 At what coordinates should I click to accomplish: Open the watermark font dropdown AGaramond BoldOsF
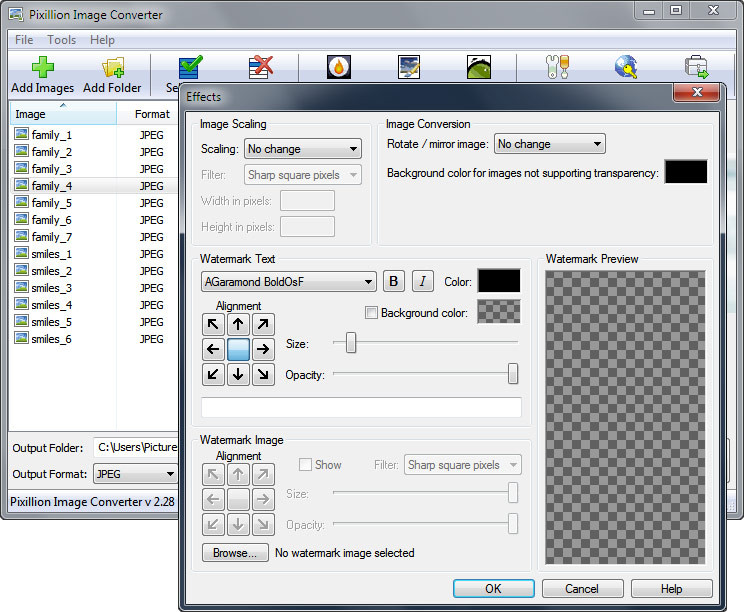click(288, 282)
